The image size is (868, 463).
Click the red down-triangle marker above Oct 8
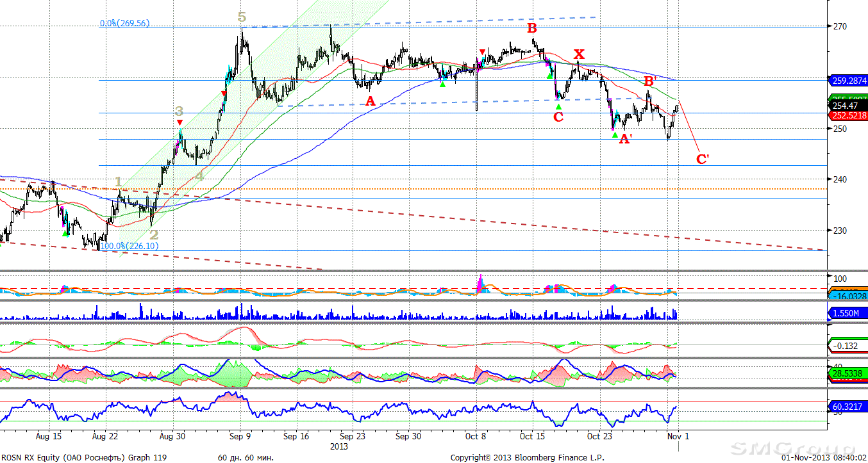coord(482,52)
